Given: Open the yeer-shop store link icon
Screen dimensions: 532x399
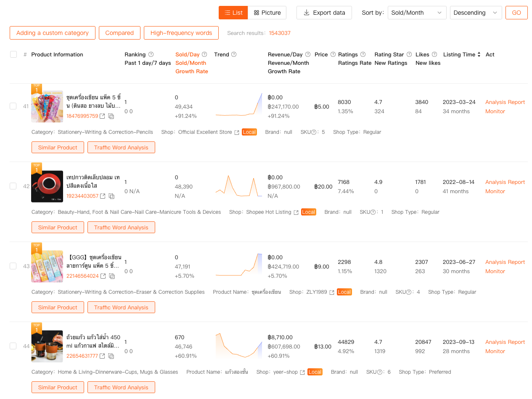Looking at the screenshot, I should (x=302, y=372).
